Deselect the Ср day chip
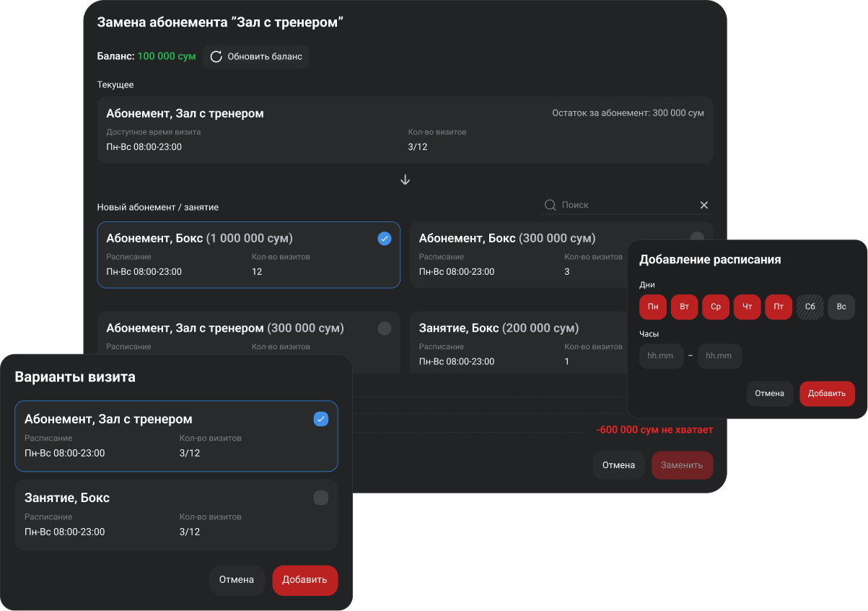The image size is (868, 611). pos(716,307)
